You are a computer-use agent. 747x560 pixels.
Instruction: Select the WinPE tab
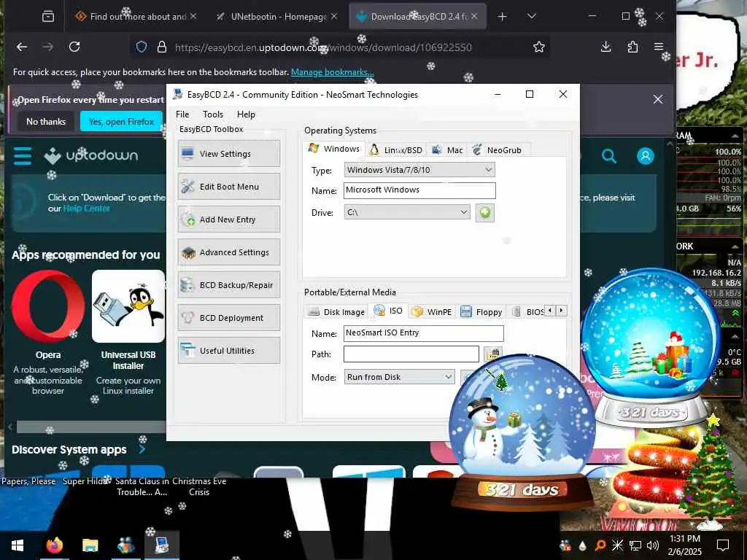point(432,312)
